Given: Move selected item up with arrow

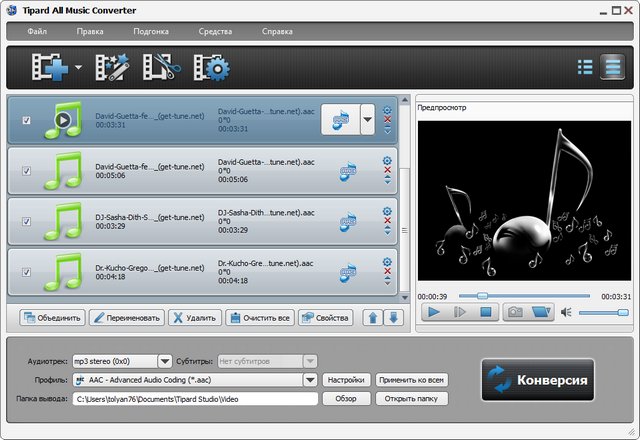Looking at the screenshot, I should (x=374, y=318).
